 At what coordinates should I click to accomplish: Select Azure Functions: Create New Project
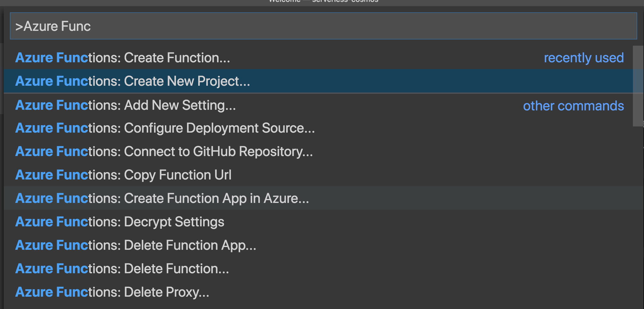click(x=132, y=81)
